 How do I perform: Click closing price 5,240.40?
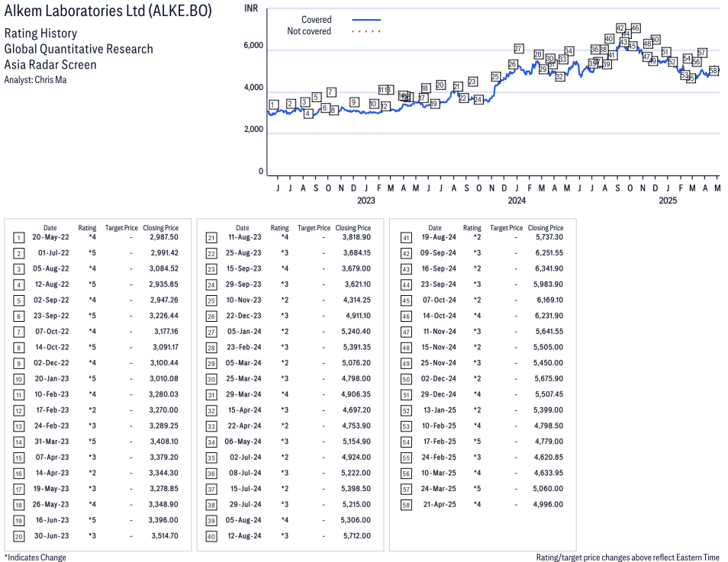tap(356, 332)
